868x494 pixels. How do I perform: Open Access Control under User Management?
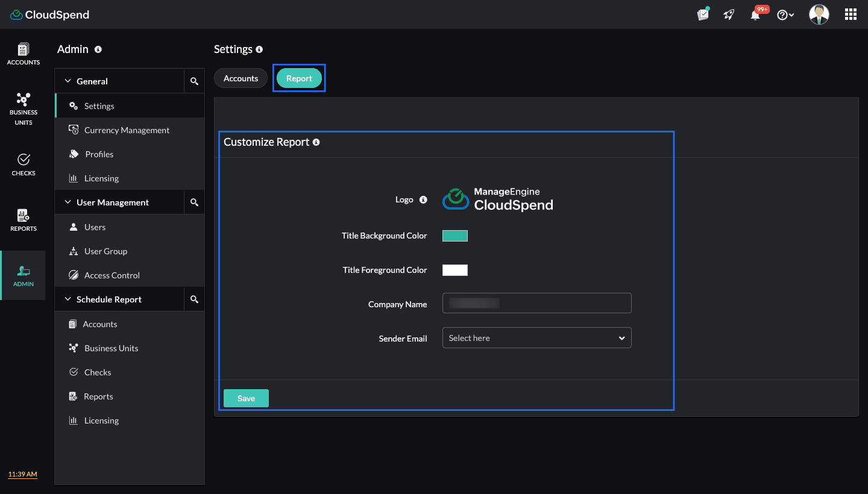pyautogui.click(x=110, y=275)
